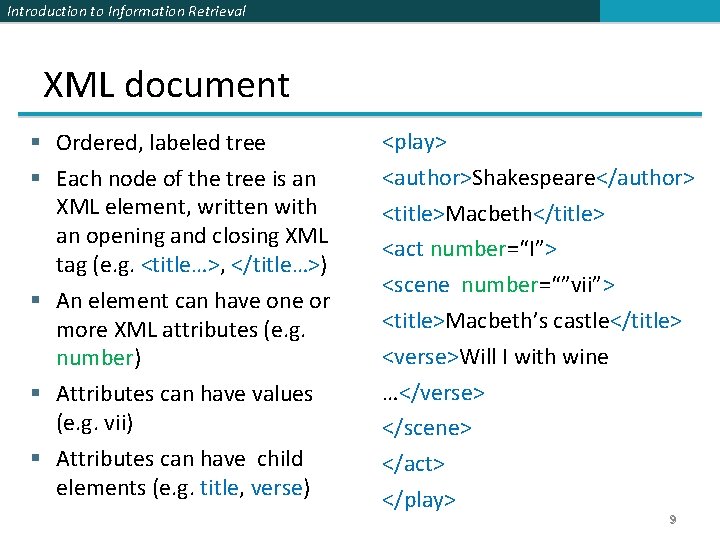720x540 pixels.
Task: Click 'Macbeth' in the first title line
Action: 489,214
